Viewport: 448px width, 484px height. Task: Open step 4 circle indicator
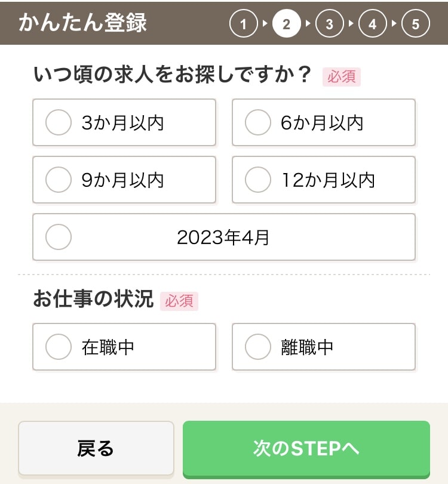click(372, 24)
